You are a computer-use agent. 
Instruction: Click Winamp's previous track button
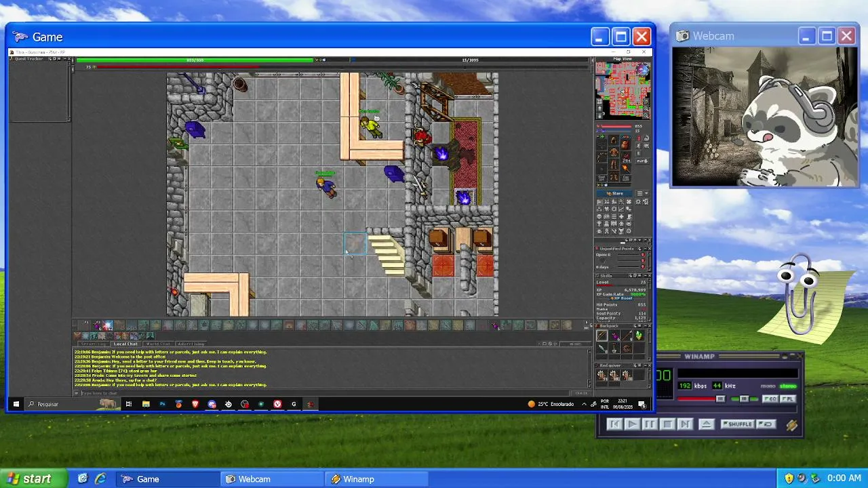614,424
